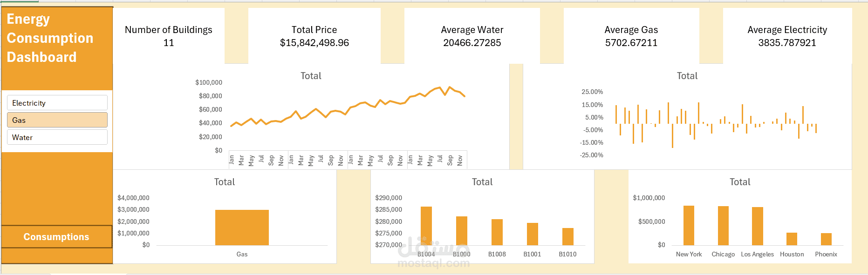
Task: Click the $100,000 axis label on line chart
Action: [209, 82]
